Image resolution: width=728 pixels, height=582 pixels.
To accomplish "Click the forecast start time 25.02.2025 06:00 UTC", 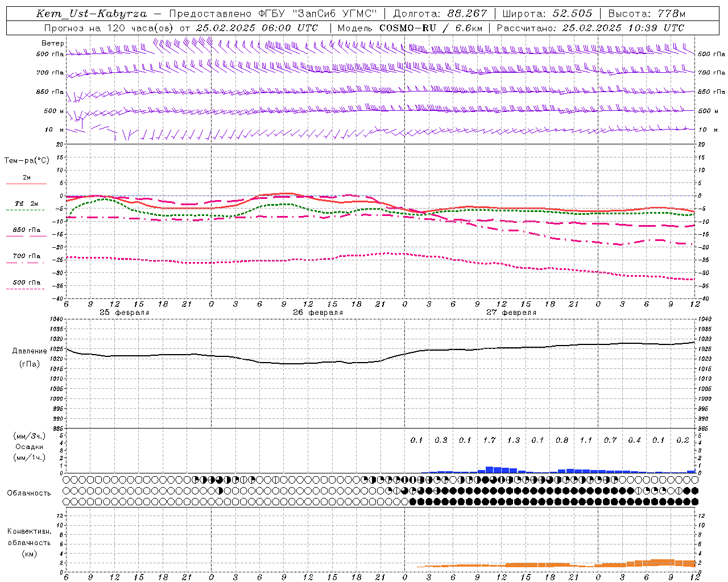I will [x=257, y=28].
